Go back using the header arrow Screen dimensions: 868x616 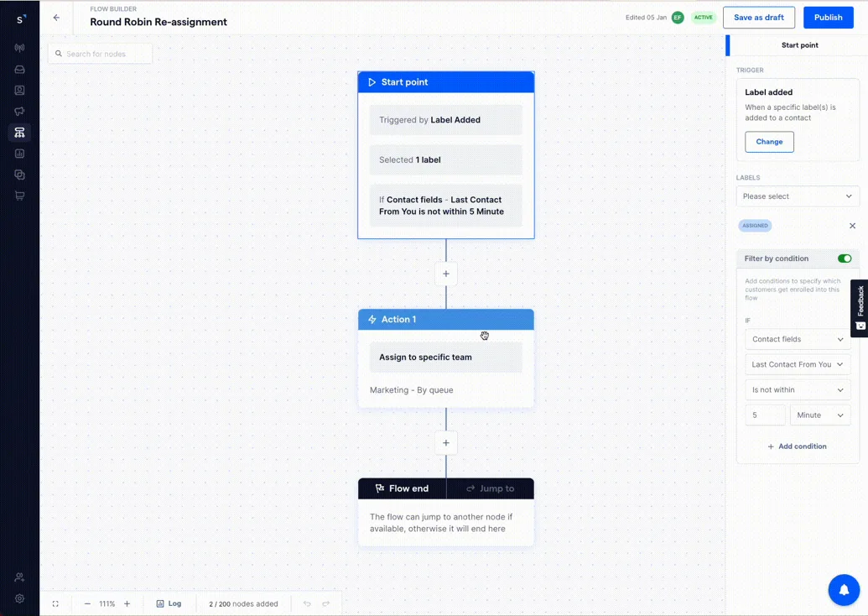56,18
